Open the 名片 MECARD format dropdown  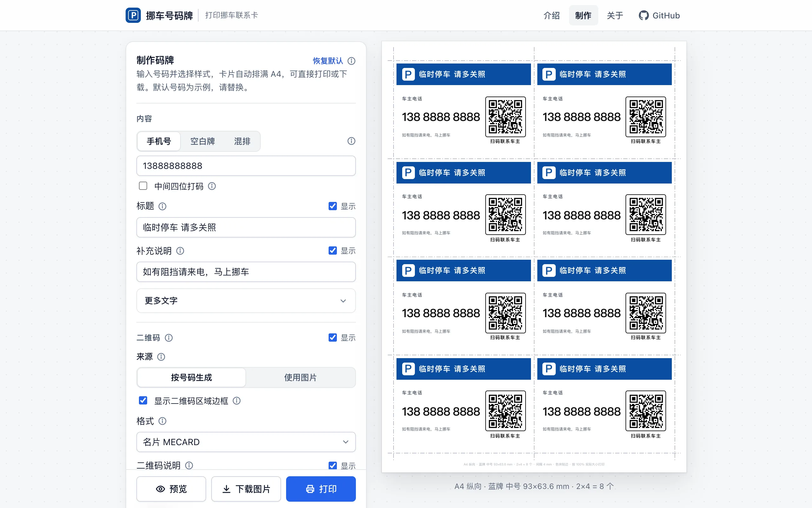(246, 442)
